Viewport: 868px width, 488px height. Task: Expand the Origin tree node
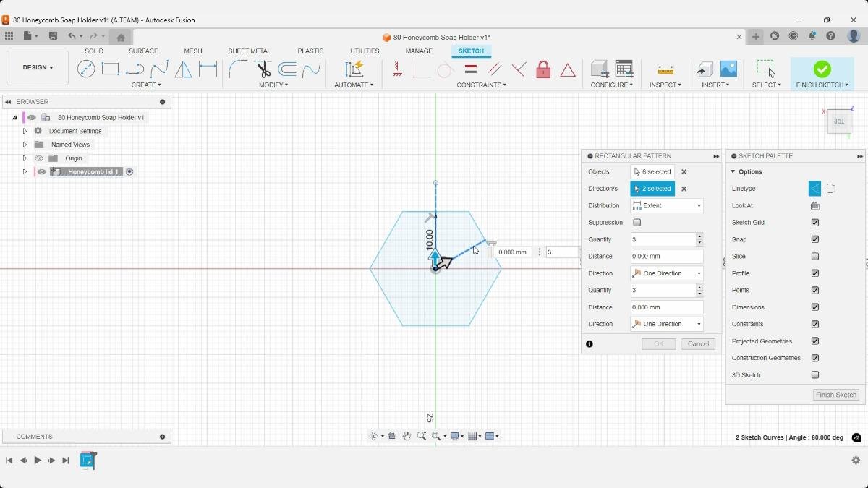[x=25, y=158]
